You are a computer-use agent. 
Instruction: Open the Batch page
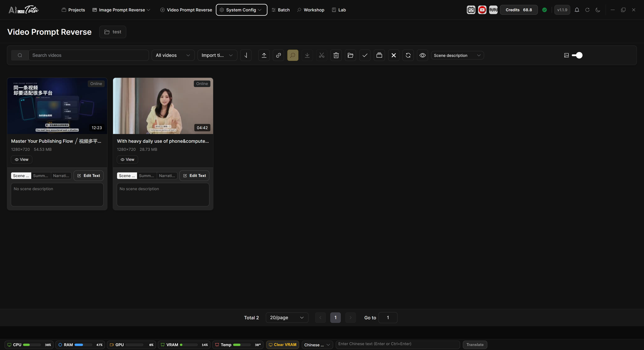point(280,10)
